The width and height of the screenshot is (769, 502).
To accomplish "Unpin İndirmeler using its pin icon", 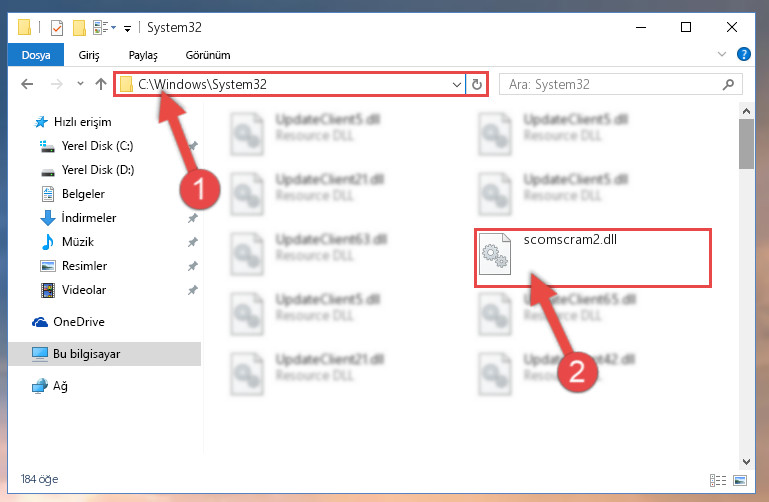I will tap(193, 218).
